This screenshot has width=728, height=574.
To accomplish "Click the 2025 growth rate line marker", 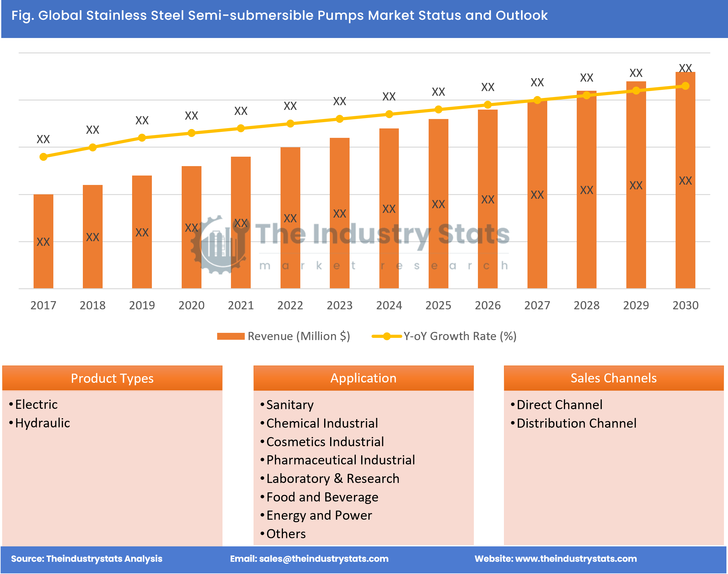I will (x=439, y=110).
